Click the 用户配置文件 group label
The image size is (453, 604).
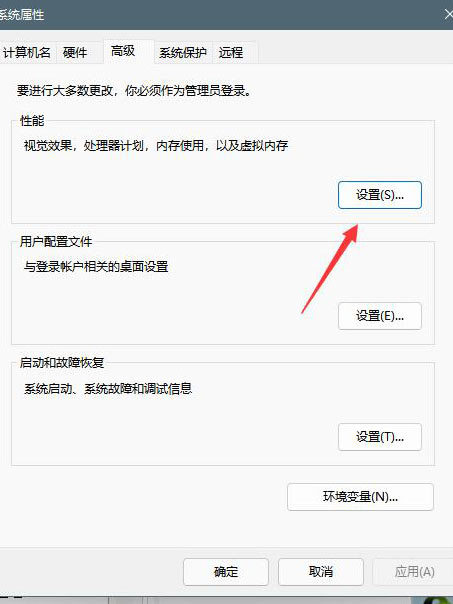[56, 242]
